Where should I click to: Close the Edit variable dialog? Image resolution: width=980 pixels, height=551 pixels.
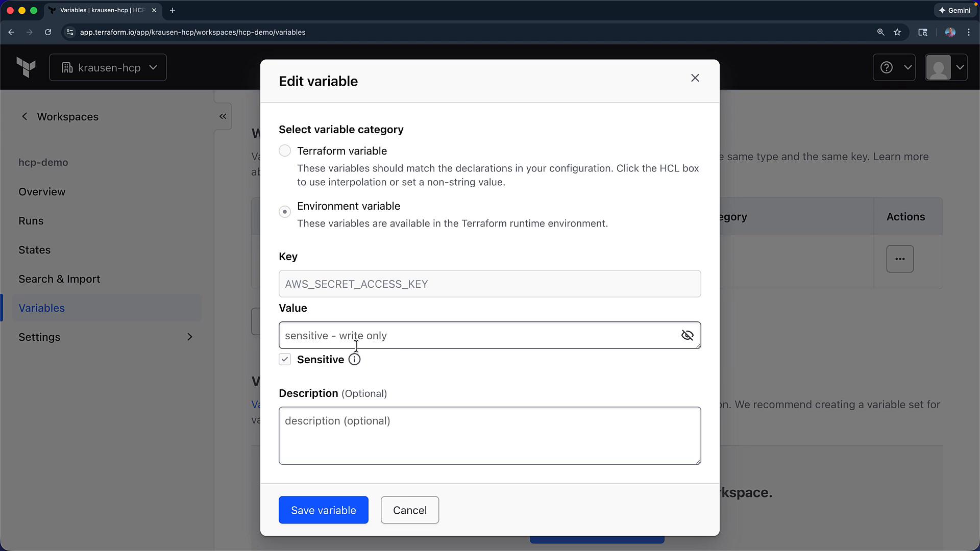(695, 78)
